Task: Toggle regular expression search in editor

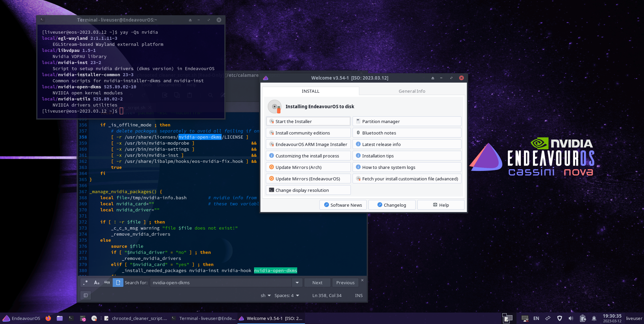Action: coord(86,283)
